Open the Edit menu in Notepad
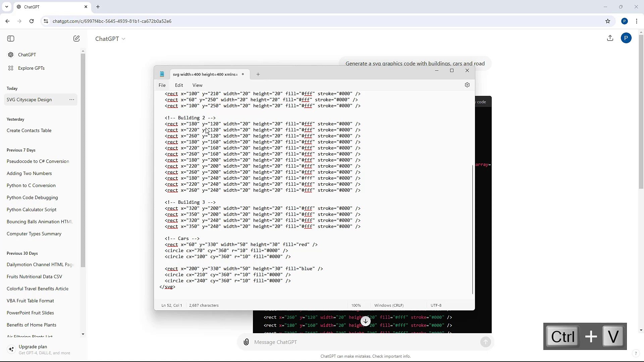Viewport: 644px width, 362px height. (179, 85)
